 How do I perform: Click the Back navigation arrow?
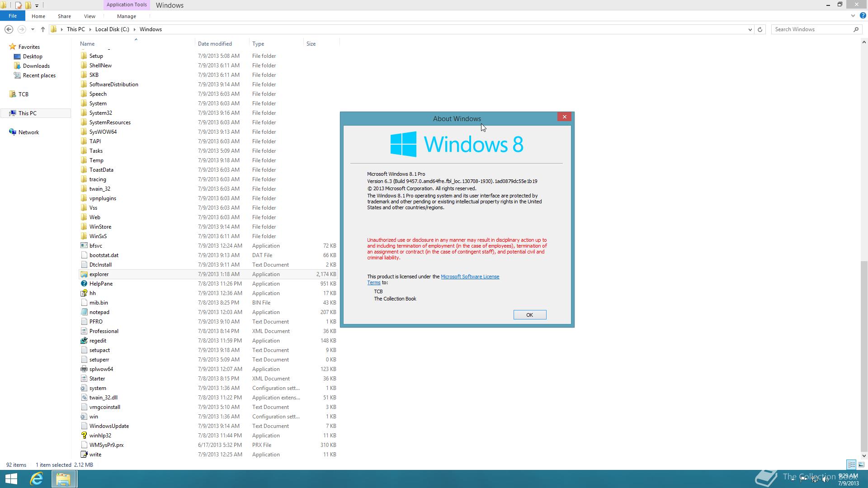(x=9, y=29)
